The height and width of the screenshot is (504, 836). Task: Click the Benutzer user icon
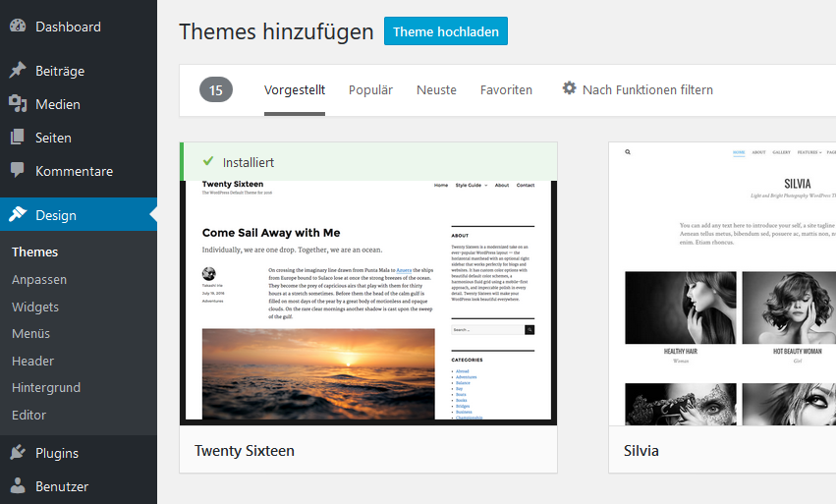(18, 485)
